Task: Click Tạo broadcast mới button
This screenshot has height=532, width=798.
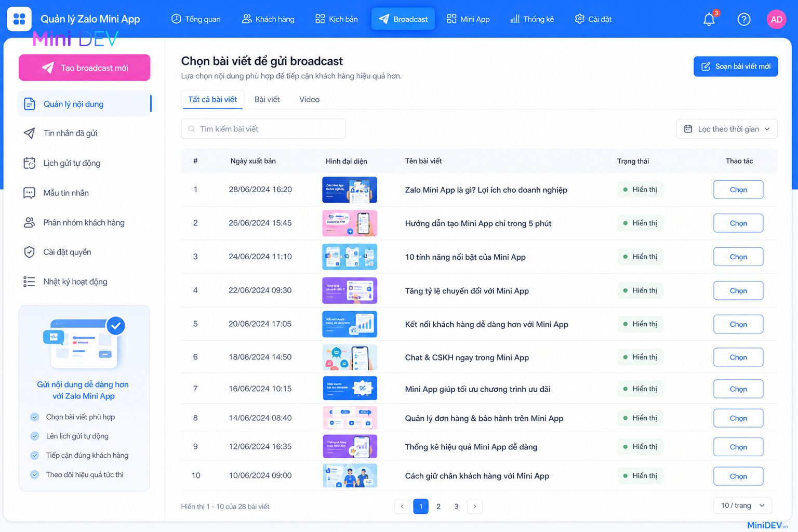Action: click(85, 68)
